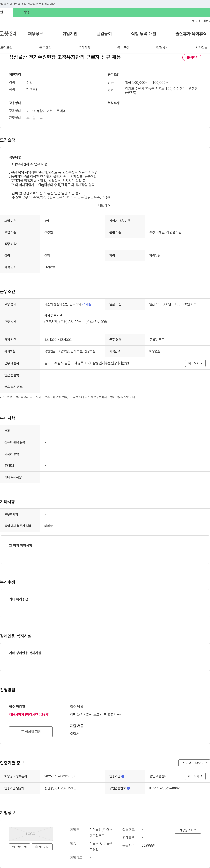The image size is (210, 868).
Task: Add company to 관심기업
Action: coord(20,847)
